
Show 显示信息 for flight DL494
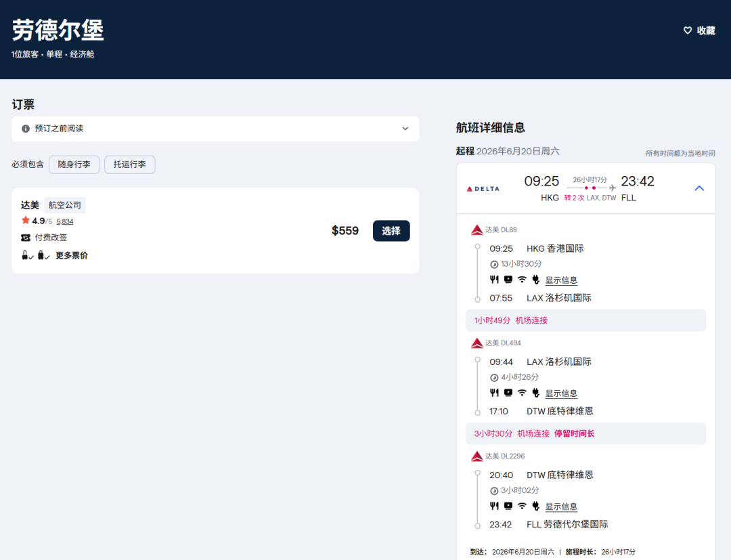(x=561, y=393)
